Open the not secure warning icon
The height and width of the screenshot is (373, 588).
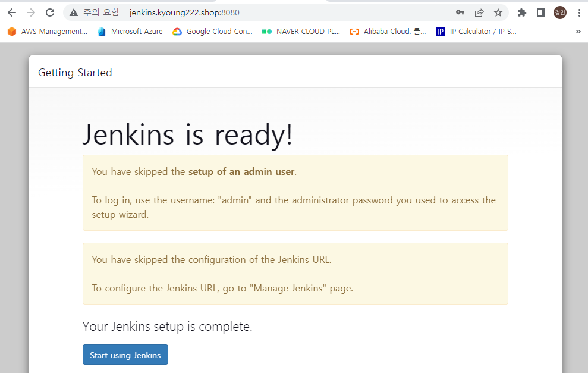(x=74, y=12)
